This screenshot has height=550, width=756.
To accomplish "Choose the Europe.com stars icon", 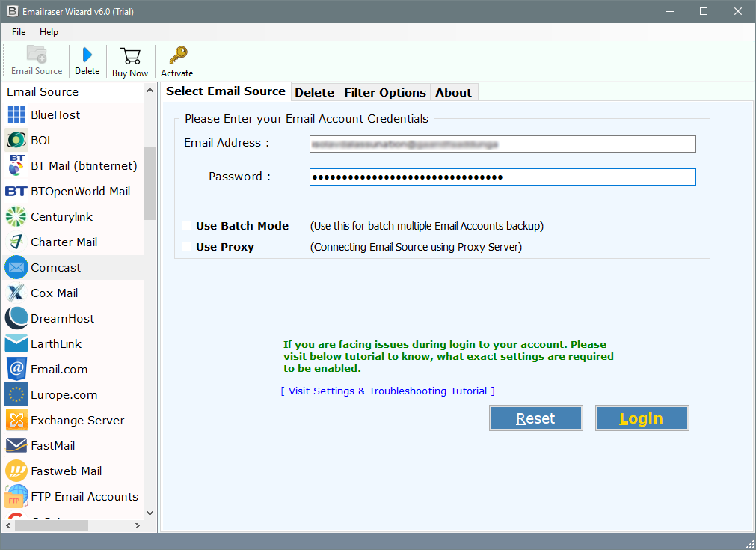I will [x=16, y=394].
